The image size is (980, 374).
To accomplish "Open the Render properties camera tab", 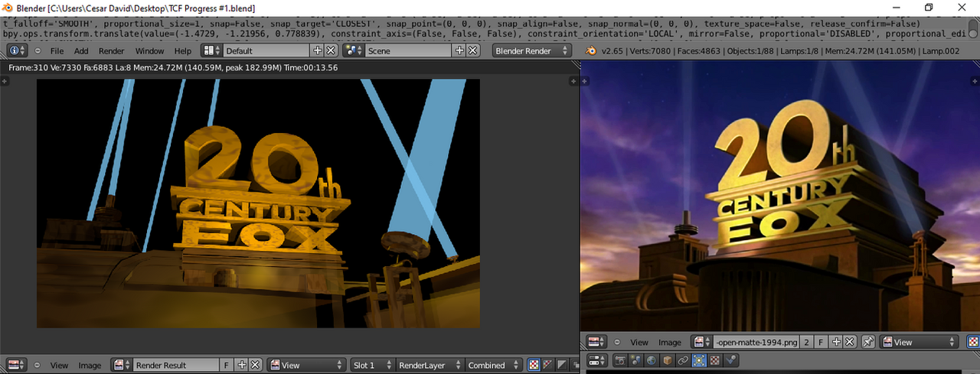I will pos(622,359).
